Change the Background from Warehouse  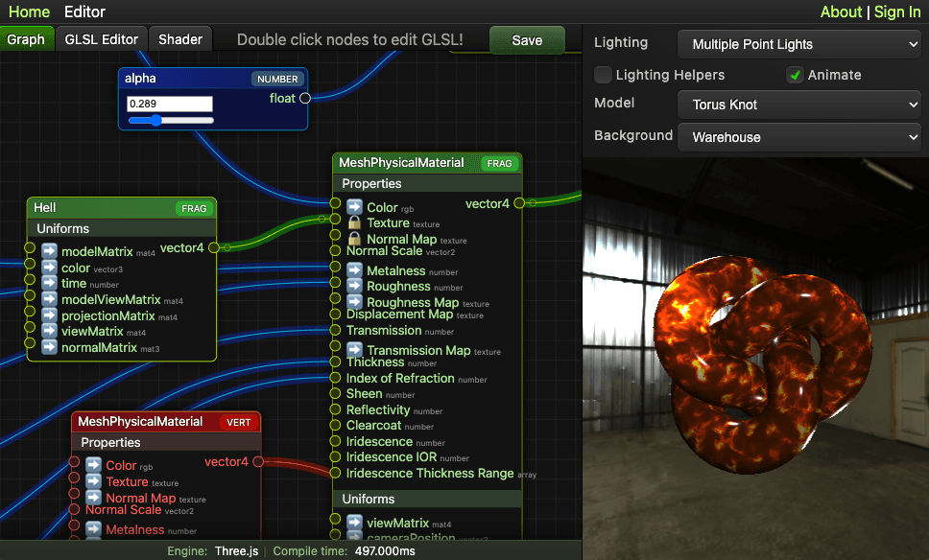tap(798, 136)
